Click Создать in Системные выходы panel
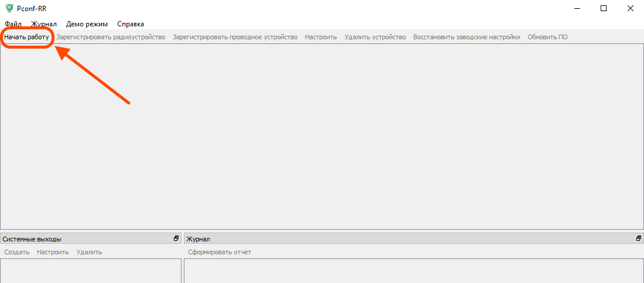The height and width of the screenshot is (283, 644). pyautogui.click(x=17, y=252)
